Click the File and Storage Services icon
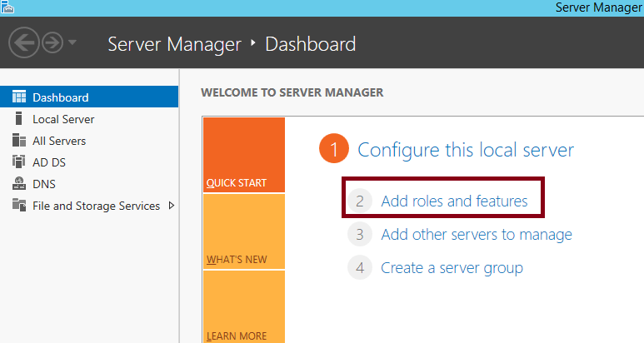644x343 pixels. (x=19, y=206)
